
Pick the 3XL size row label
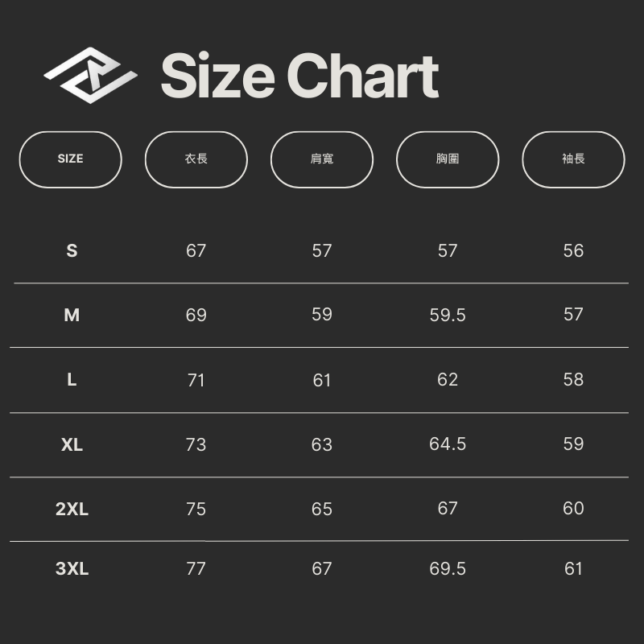(72, 568)
